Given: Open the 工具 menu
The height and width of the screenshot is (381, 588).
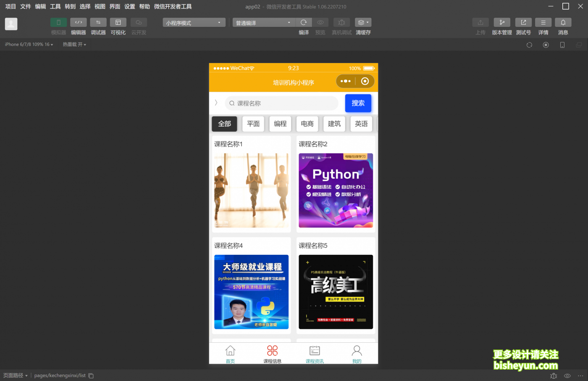Looking at the screenshot, I should tap(55, 6).
